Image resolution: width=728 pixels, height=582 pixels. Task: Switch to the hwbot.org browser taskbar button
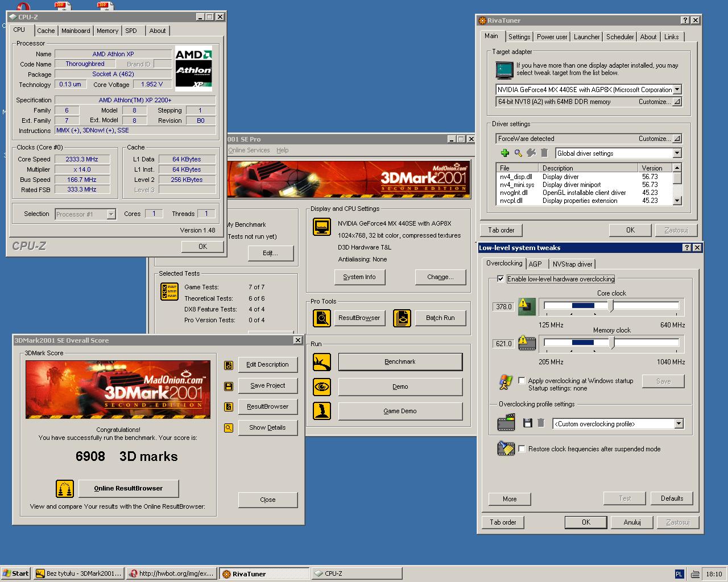pyautogui.click(x=172, y=573)
